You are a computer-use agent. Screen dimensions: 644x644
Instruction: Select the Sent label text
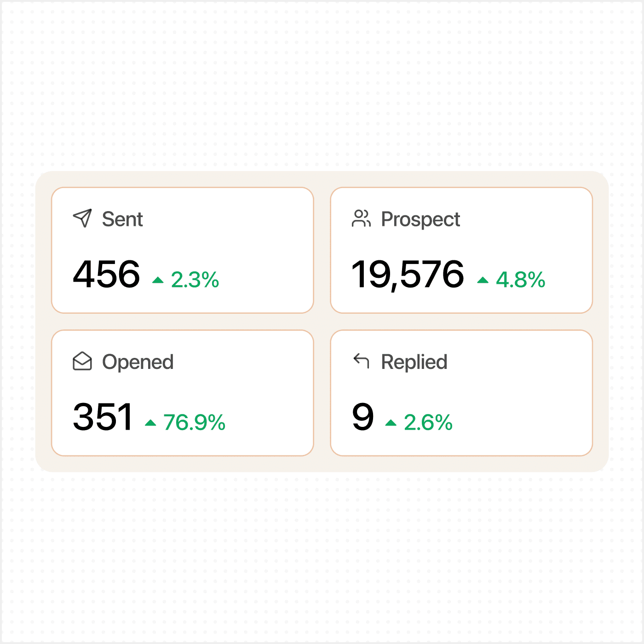(x=122, y=219)
